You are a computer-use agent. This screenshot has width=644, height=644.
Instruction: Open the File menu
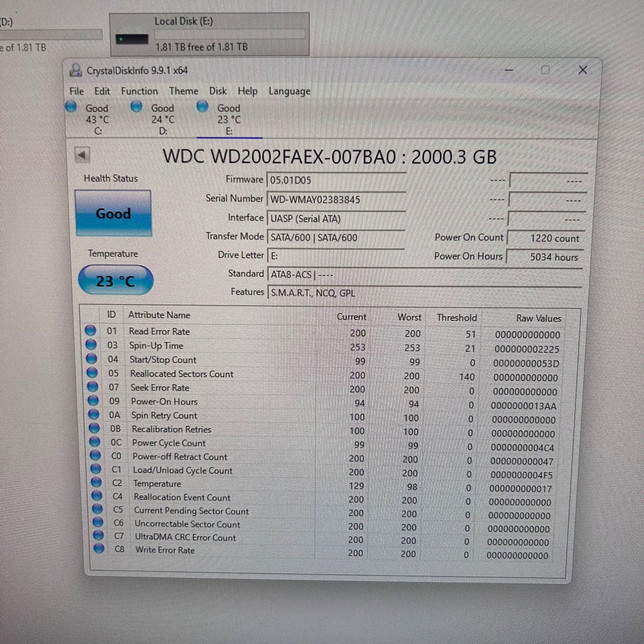77,91
